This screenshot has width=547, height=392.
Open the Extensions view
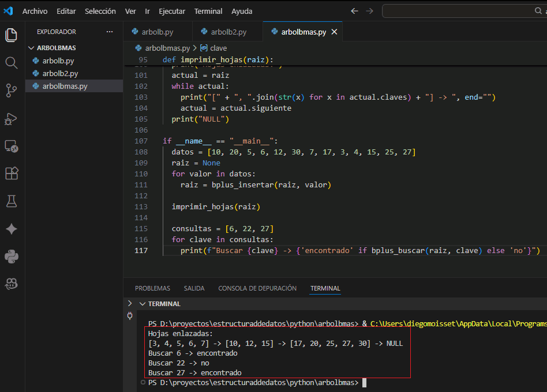click(11, 174)
